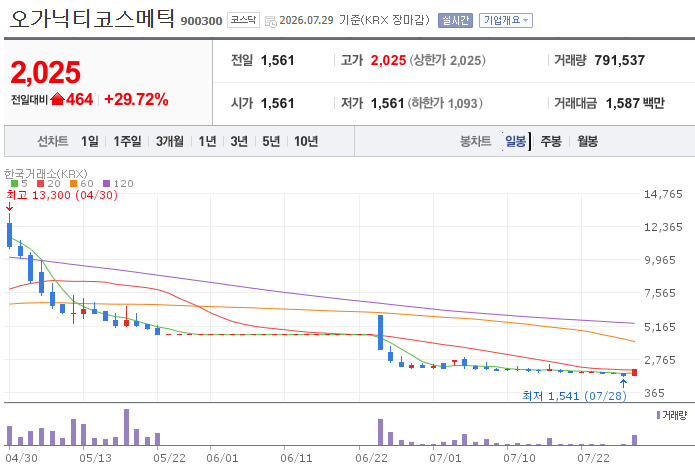Switch to 일봉 daily candle chart
The width and height of the screenshot is (695, 471).
coord(515,141)
